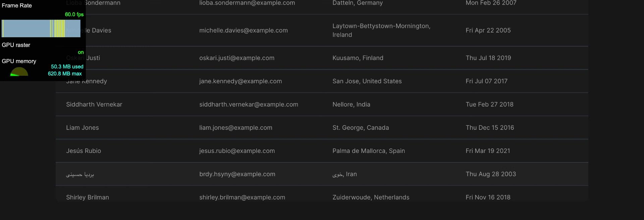Click the Kuusamo, Finland location cell
Image resolution: width=644 pixels, height=220 pixels.
point(358,58)
